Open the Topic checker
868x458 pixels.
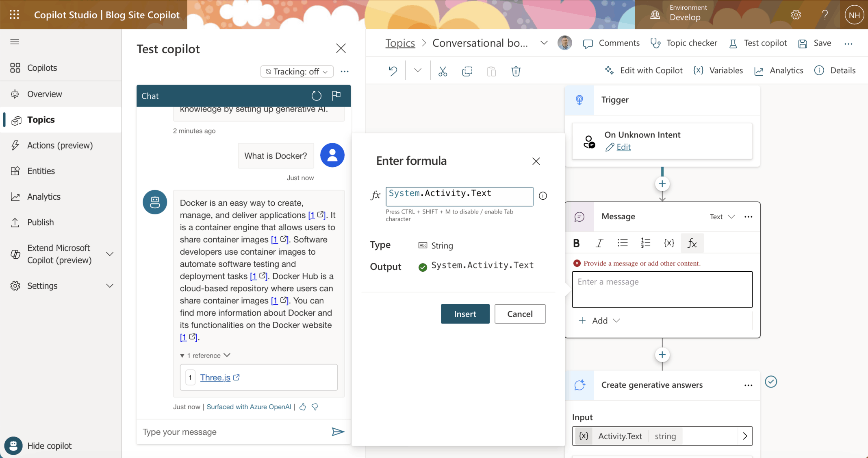pos(684,43)
